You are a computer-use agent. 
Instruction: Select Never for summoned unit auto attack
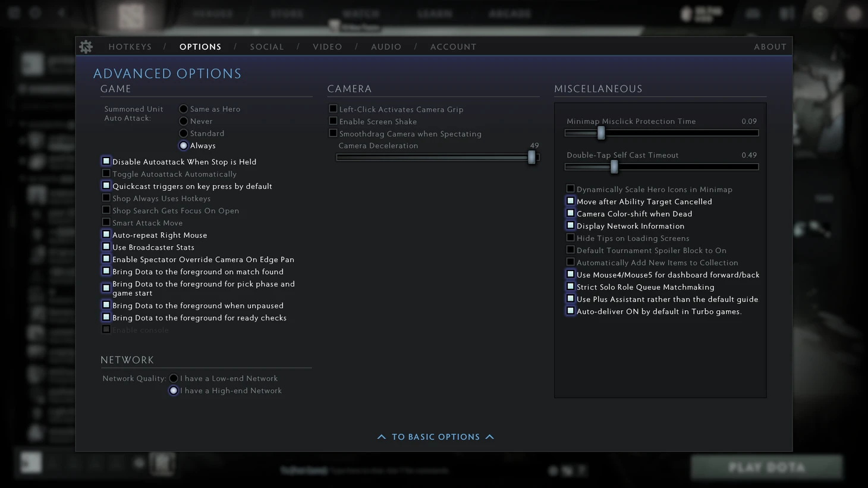(x=184, y=121)
